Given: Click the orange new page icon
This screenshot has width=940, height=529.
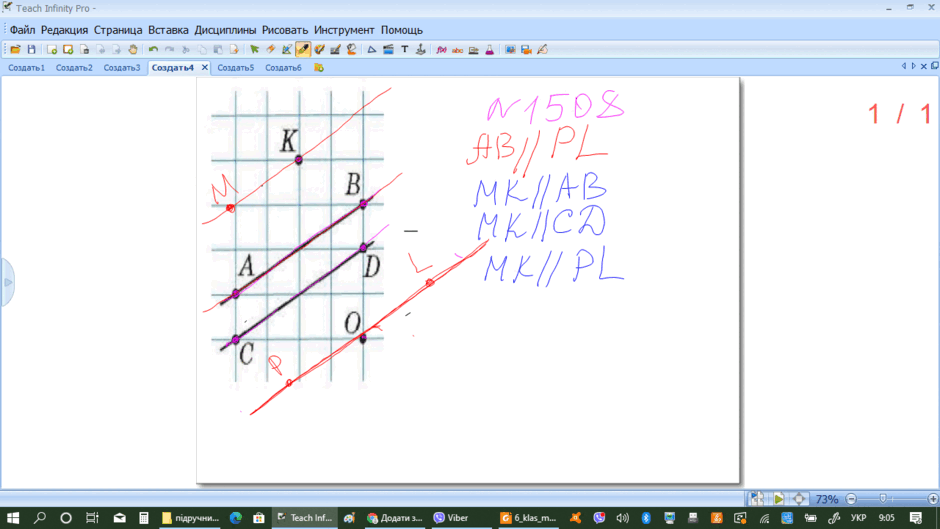Looking at the screenshot, I should (68, 50).
